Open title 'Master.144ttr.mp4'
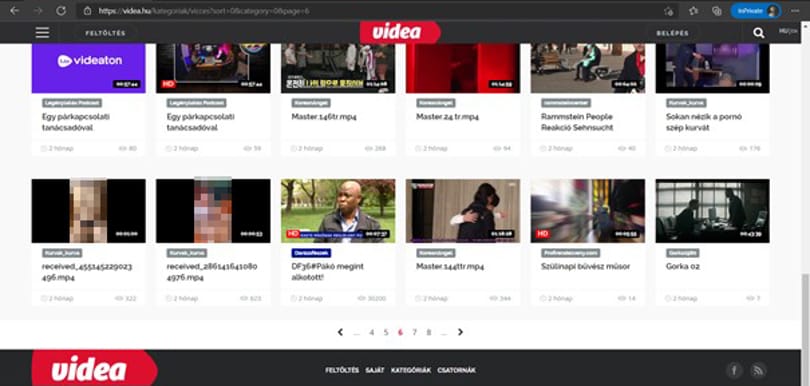This screenshot has width=810, height=386. [450, 267]
